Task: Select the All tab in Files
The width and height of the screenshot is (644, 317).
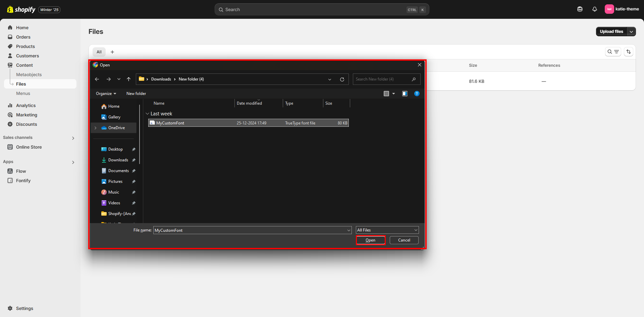Action: 99,52
